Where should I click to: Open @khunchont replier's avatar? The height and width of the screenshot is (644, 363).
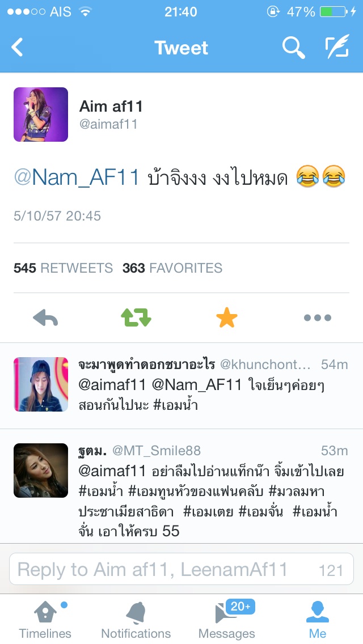tap(41, 384)
